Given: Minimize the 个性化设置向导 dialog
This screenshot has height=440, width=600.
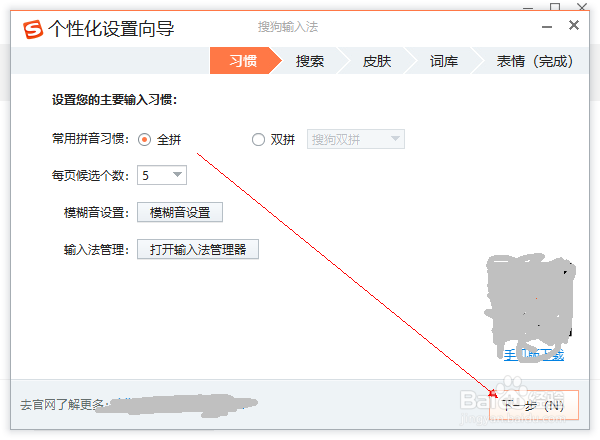Looking at the screenshot, I should [x=547, y=27].
